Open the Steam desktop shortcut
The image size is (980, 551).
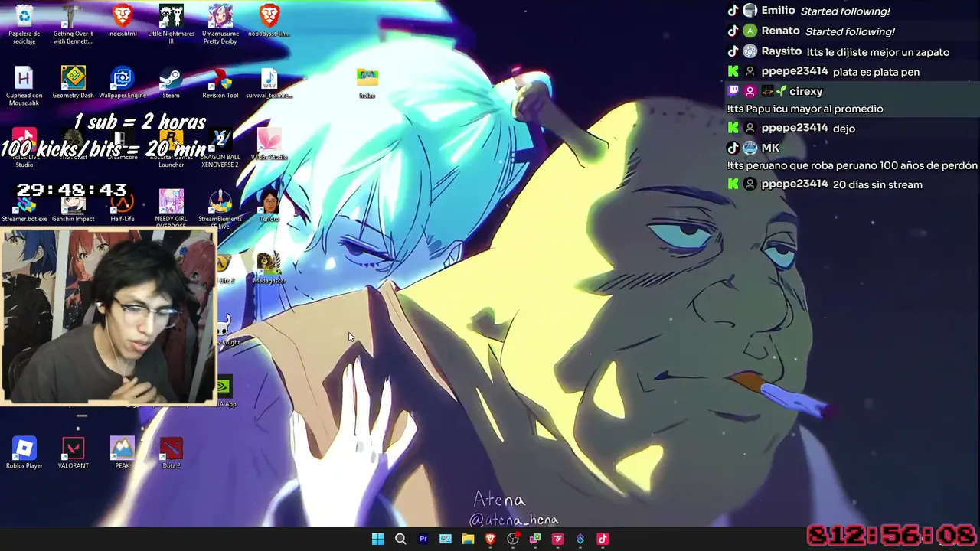[171, 83]
